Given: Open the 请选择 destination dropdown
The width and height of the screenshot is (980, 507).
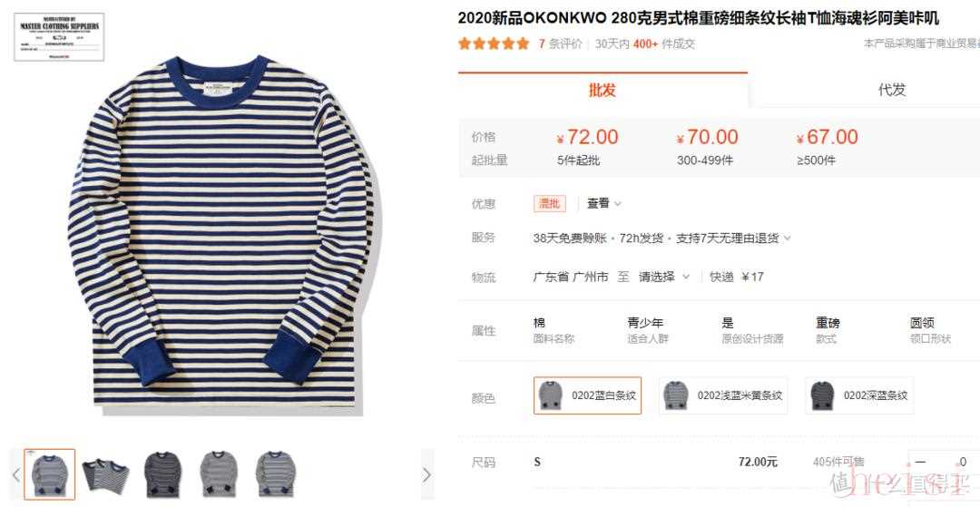Looking at the screenshot, I should coord(663,277).
